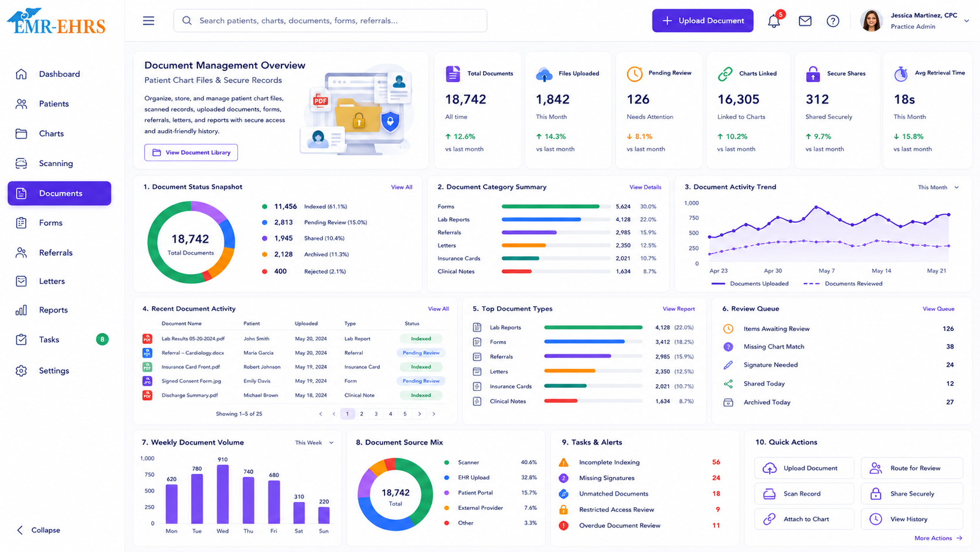Click the Total Documents card icon
Image resolution: width=980 pixels, height=552 pixels.
coord(452,74)
